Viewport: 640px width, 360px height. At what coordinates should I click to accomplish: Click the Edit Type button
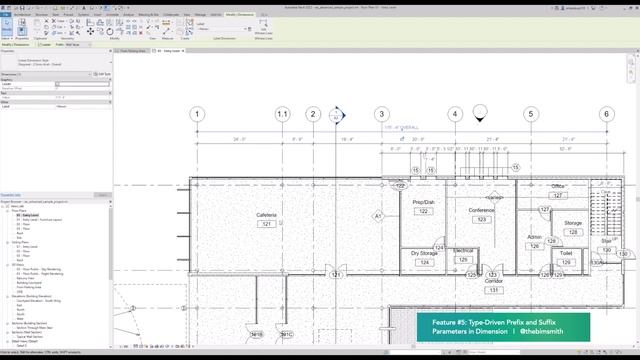point(102,74)
